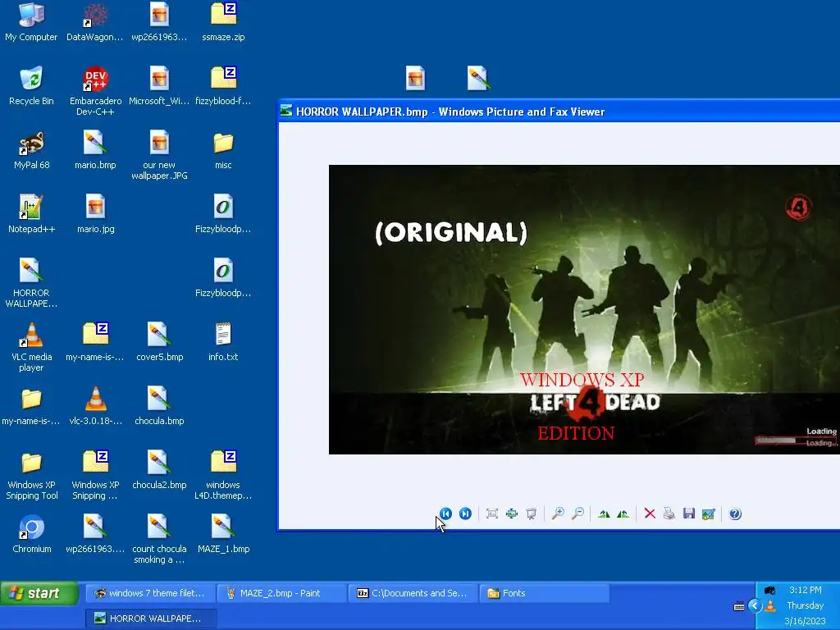Select the cover5.bmp file icon
Screen dimensions: 840x630
point(159,342)
